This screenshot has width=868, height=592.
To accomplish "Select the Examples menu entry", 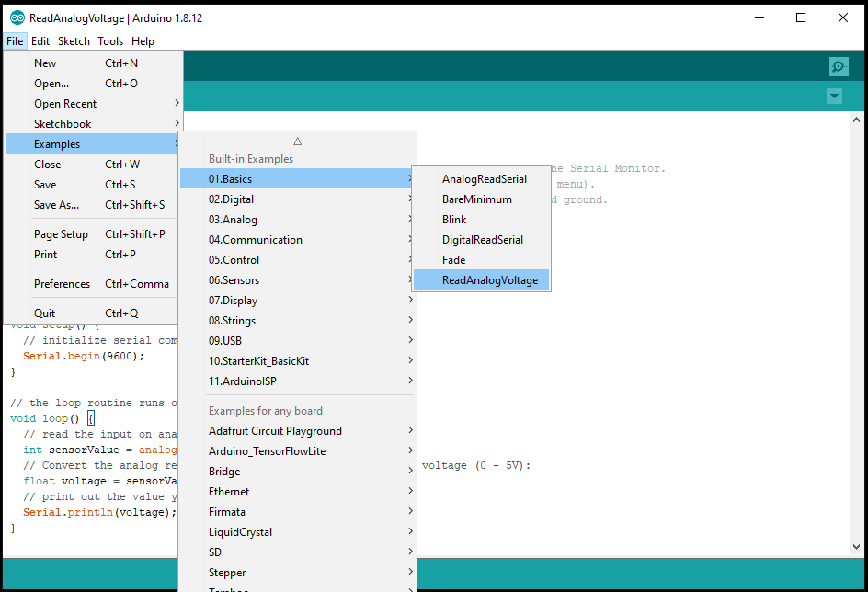I will [x=93, y=143].
